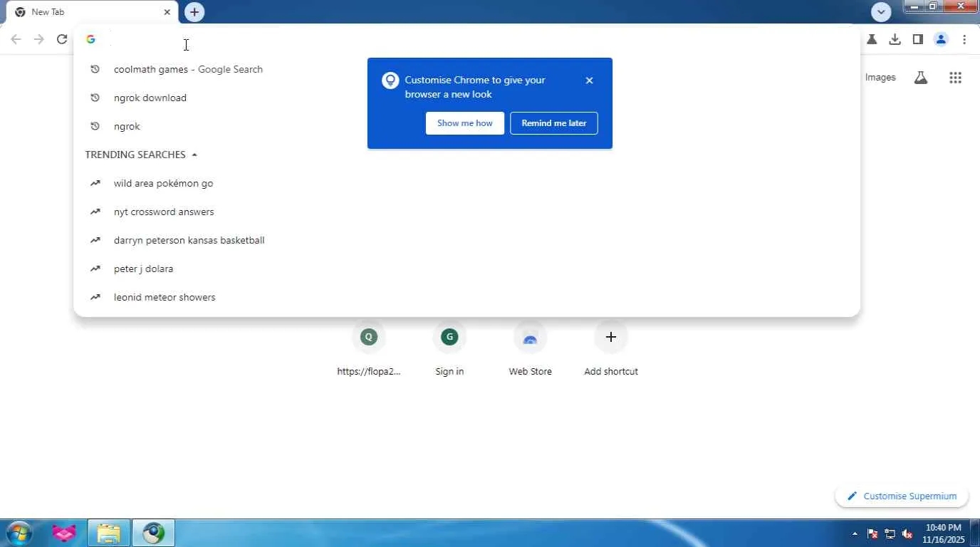Pick 'peter j dolara' trending search
Image resolution: width=980 pixels, height=547 pixels.
pyautogui.click(x=466, y=269)
